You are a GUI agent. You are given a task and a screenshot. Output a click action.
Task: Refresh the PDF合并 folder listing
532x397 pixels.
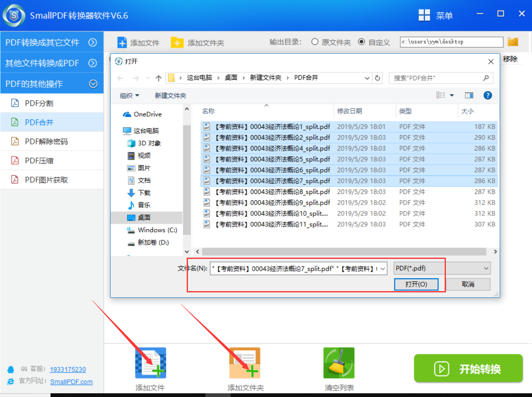coord(378,78)
